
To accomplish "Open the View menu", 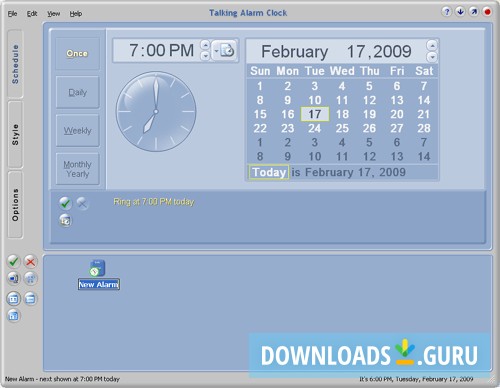I will pyautogui.click(x=53, y=14).
